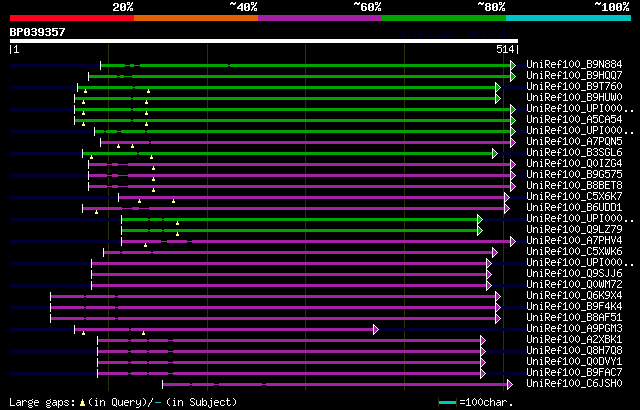
Task: Select the cyan ~100% identity legend segment
Action: [x=569, y=18]
